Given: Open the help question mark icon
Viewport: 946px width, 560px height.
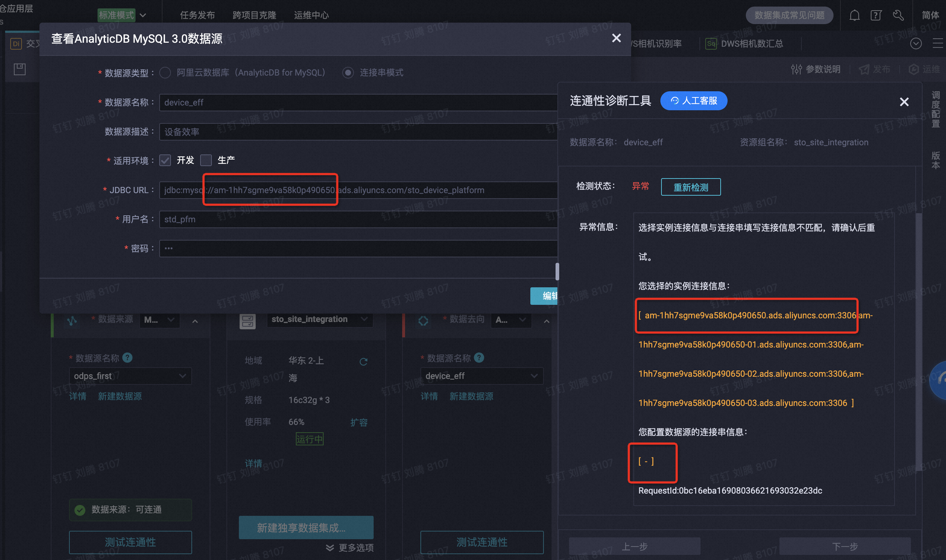Looking at the screenshot, I should coord(876,15).
